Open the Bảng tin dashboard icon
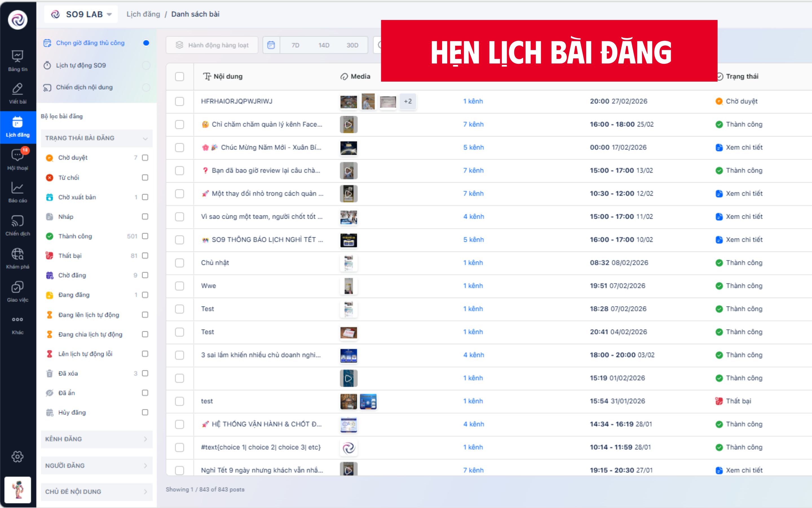 pyautogui.click(x=17, y=56)
